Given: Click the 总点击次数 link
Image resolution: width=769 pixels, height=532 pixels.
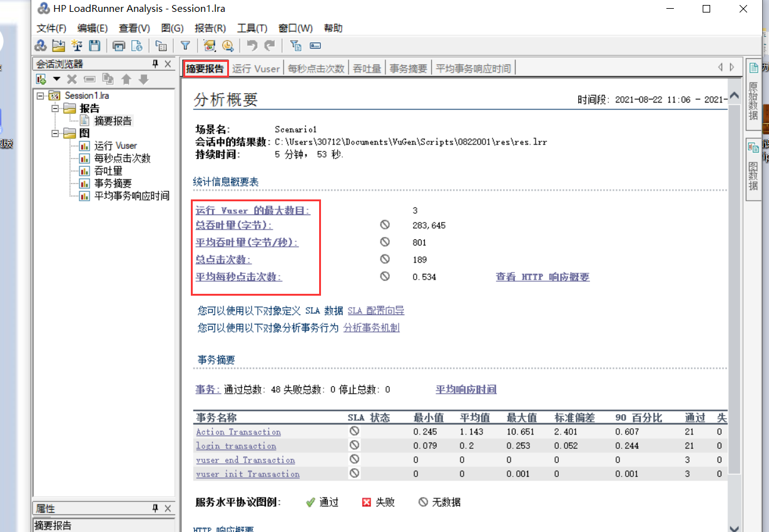Looking at the screenshot, I should [223, 259].
